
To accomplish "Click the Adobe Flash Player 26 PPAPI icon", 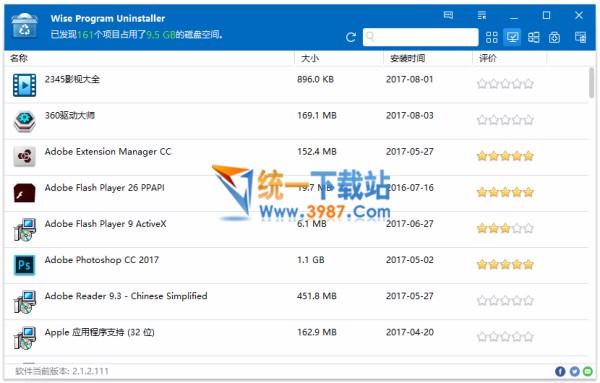I will coord(24,192).
